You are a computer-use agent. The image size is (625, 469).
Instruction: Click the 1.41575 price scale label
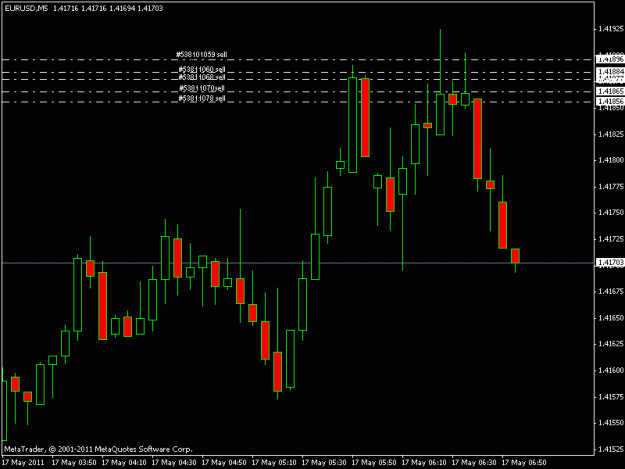(611, 397)
